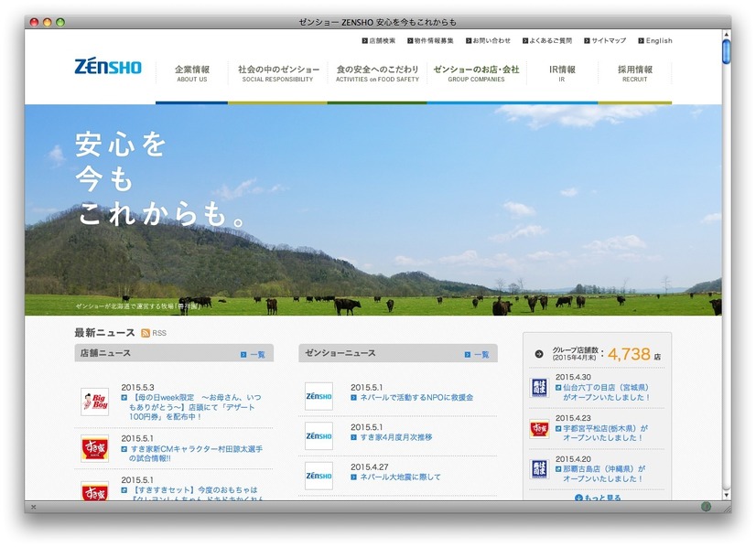The height and width of the screenshot is (547, 756).
Task: Click the scroll up arrow of the scrollbar
Action: coord(727,34)
